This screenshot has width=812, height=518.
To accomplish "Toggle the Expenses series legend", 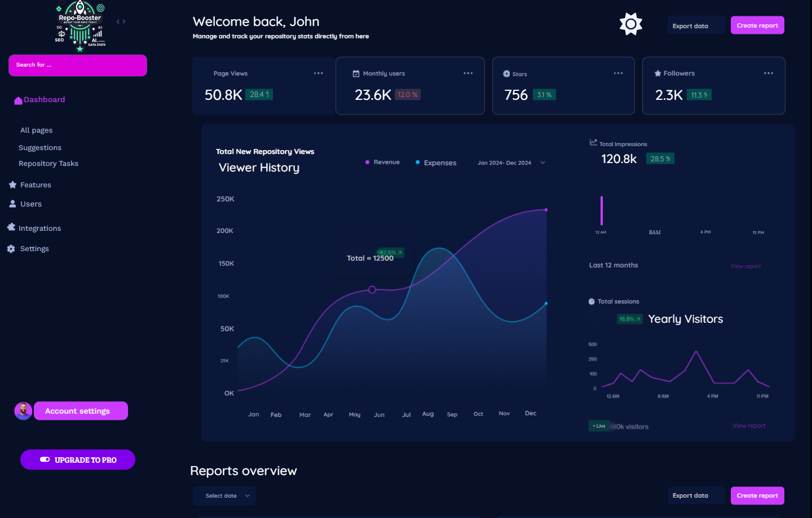I will coord(436,163).
